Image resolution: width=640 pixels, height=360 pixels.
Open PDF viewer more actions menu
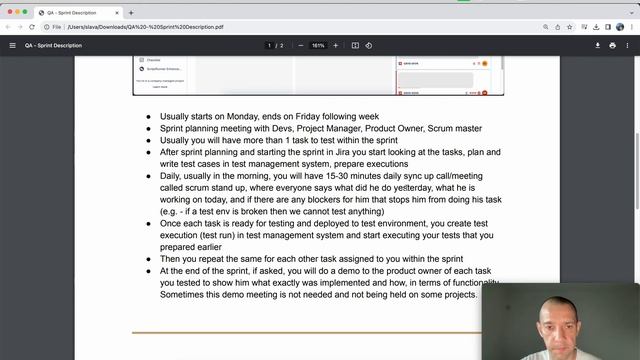click(627, 46)
